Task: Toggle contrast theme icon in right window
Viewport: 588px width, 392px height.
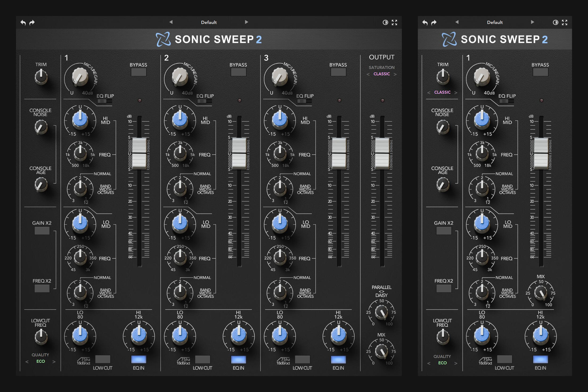Action: [x=555, y=22]
